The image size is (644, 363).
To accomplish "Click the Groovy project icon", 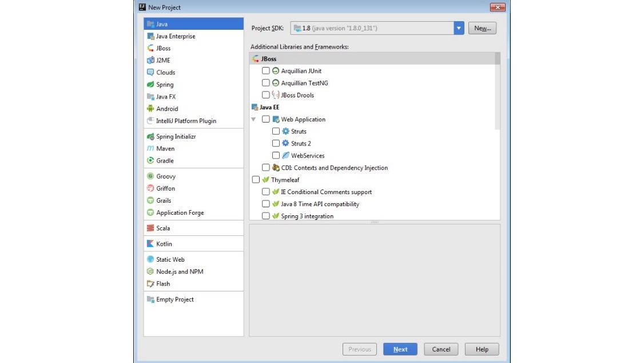I will [150, 177].
